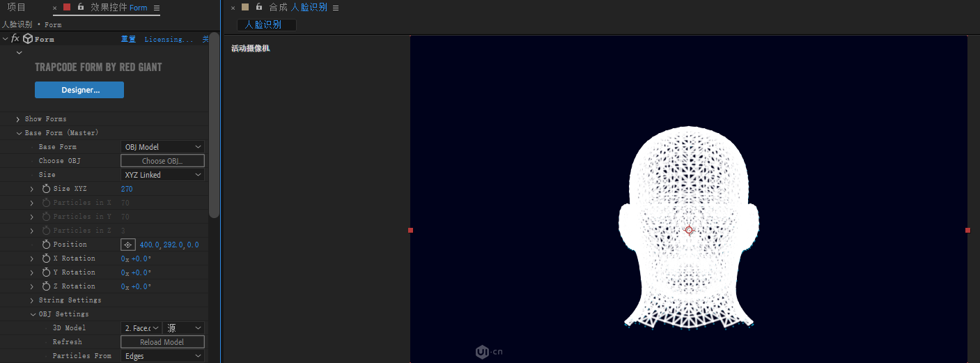The image size is (980, 363).
Task: Collapse the Form effect twirl arrow
Action: pyautogui.click(x=6, y=39)
